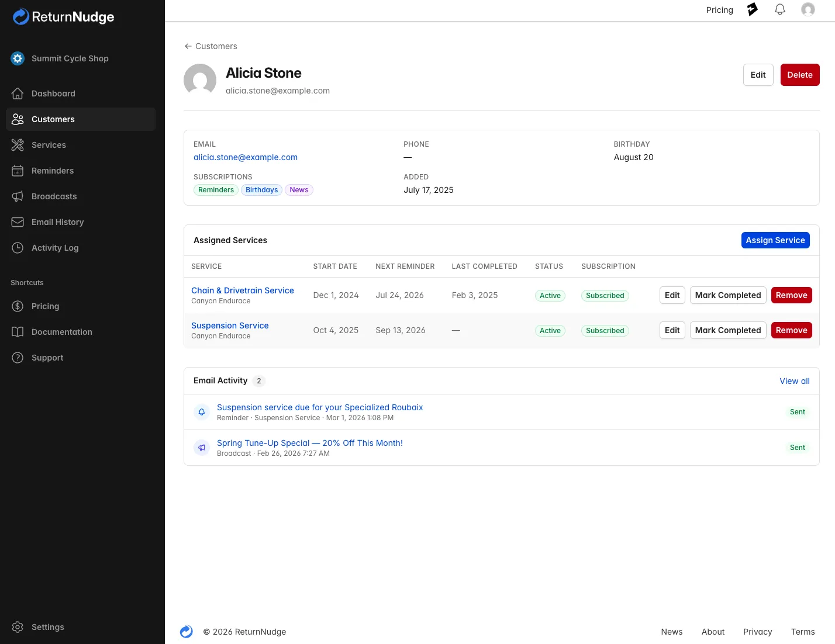Navigate to Email History in sidebar

click(57, 222)
